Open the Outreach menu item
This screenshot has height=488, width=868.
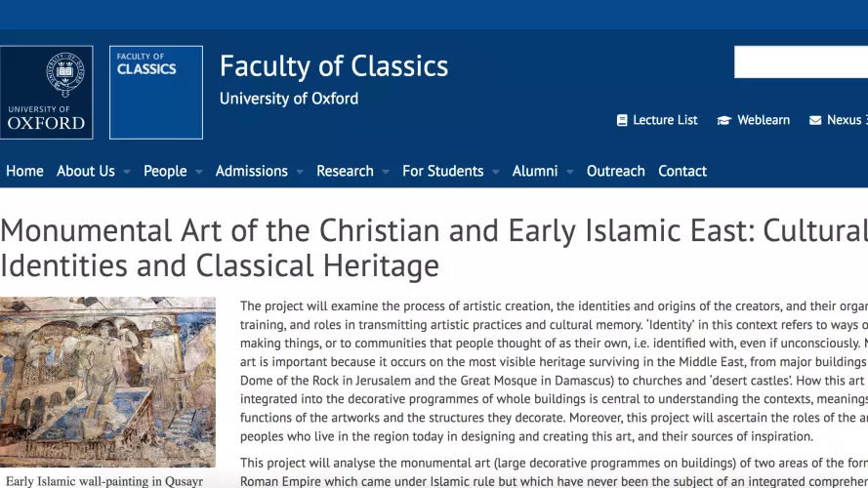[615, 171]
